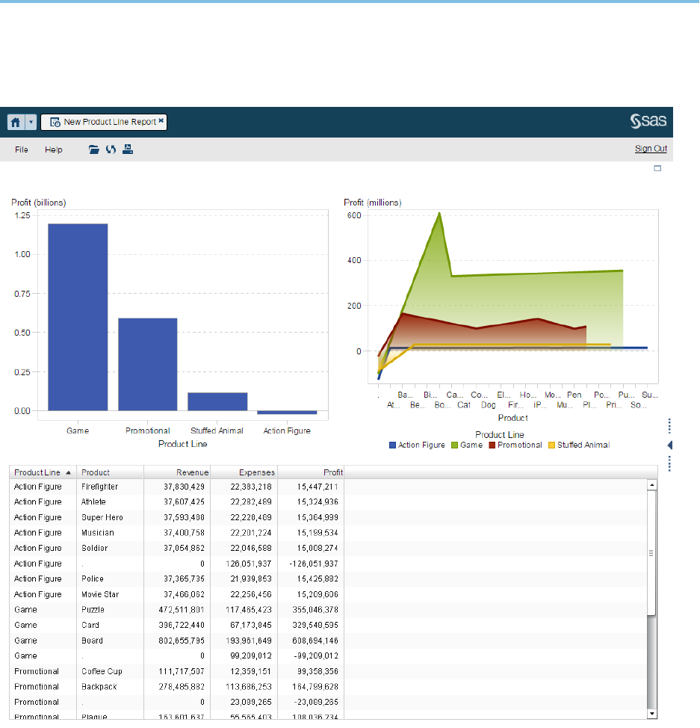The width and height of the screenshot is (700, 728).
Task: Open the Help menu
Action: coord(53,149)
